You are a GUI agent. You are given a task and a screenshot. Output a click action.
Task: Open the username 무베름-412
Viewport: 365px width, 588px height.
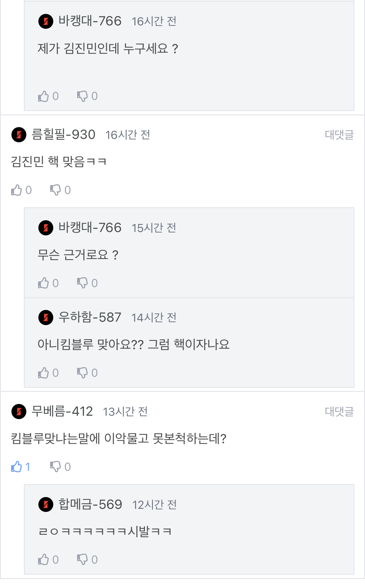(x=62, y=411)
